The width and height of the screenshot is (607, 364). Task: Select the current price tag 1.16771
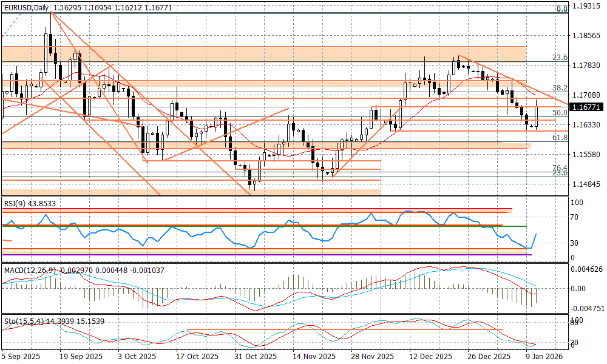coord(586,106)
